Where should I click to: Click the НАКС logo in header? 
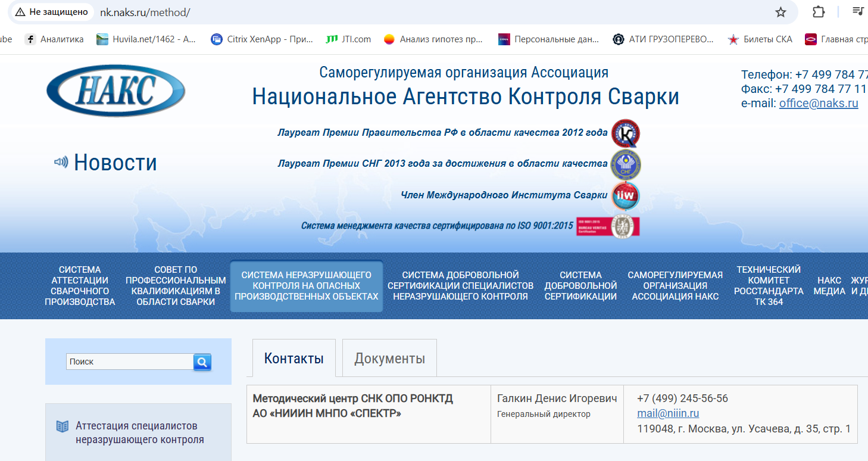tap(116, 91)
